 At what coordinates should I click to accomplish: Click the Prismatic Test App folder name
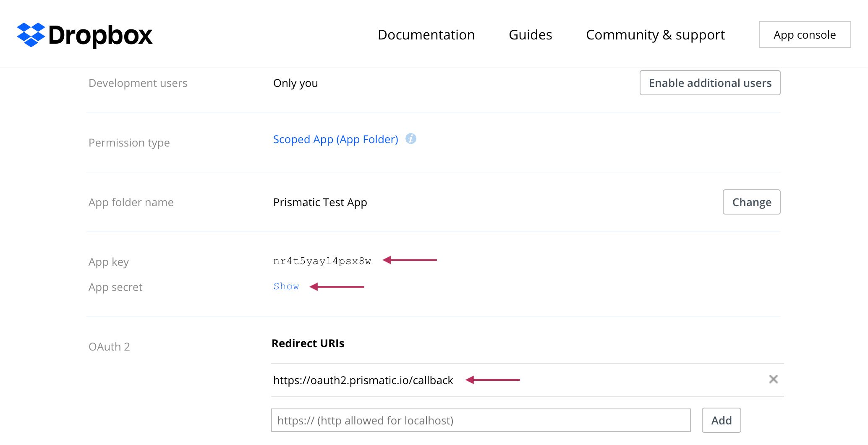pyautogui.click(x=320, y=202)
